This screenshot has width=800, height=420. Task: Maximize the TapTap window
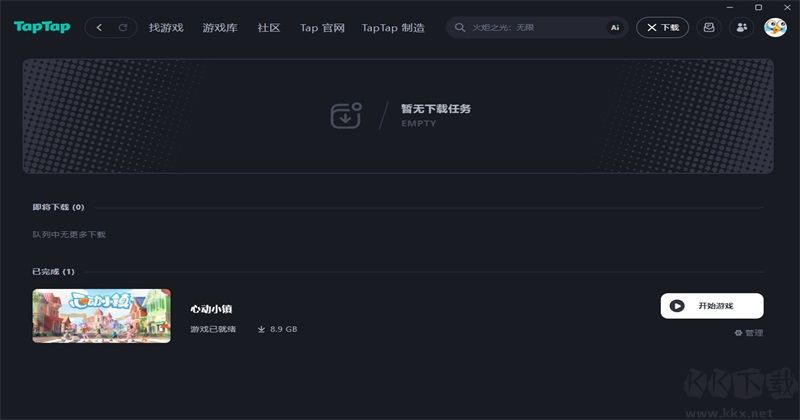coord(759,7)
